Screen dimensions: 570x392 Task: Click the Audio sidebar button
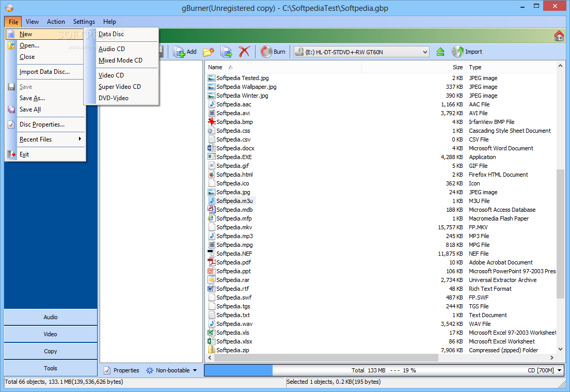(51, 317)
